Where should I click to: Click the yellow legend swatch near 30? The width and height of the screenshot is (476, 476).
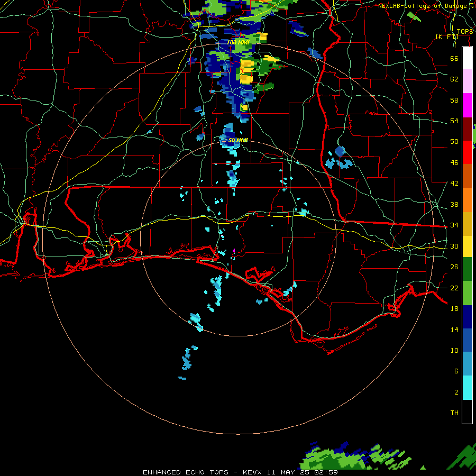point(467,246)
